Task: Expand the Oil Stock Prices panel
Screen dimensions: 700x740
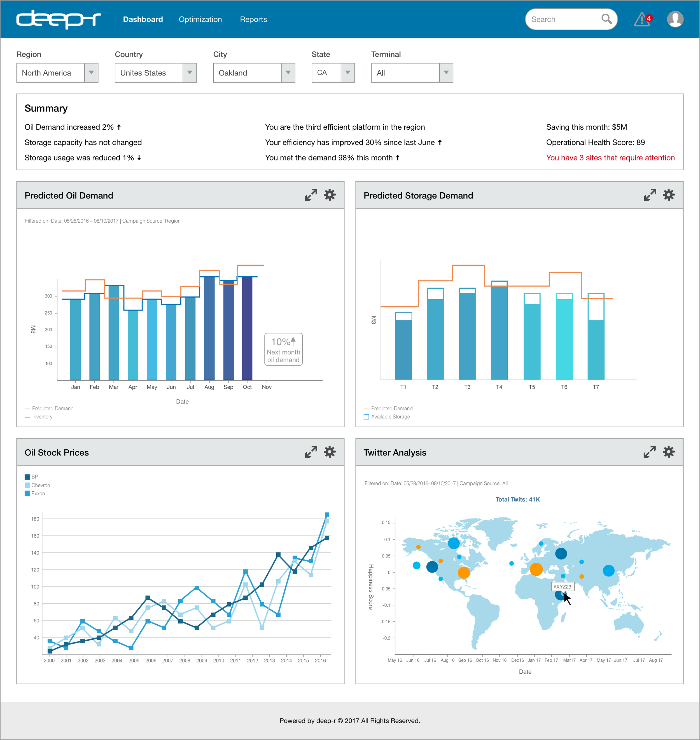Action: 311,452
